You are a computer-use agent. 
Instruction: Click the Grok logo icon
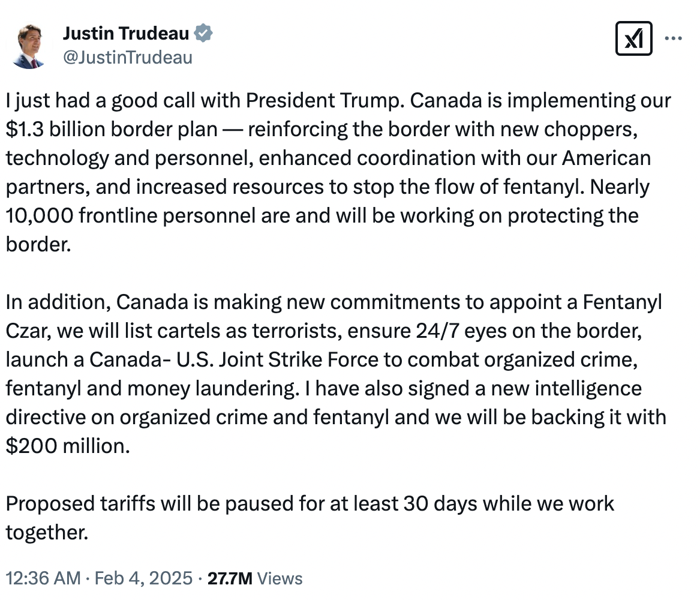click(x=634, y=39)
